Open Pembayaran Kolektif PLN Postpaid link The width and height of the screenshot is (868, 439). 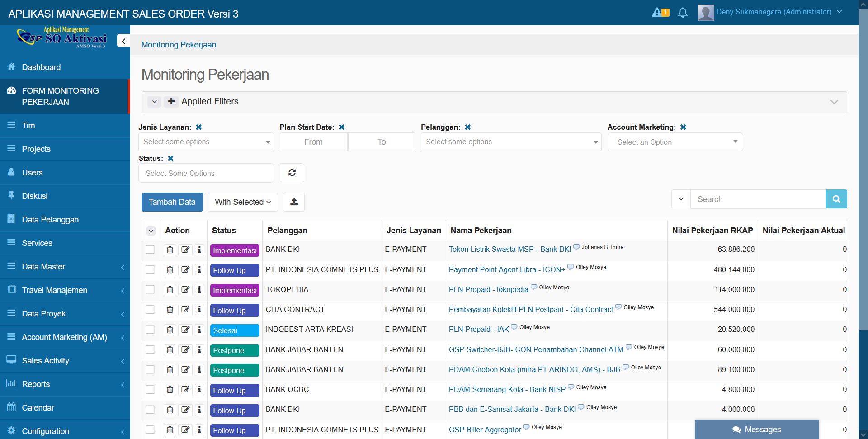click(531, 310)
